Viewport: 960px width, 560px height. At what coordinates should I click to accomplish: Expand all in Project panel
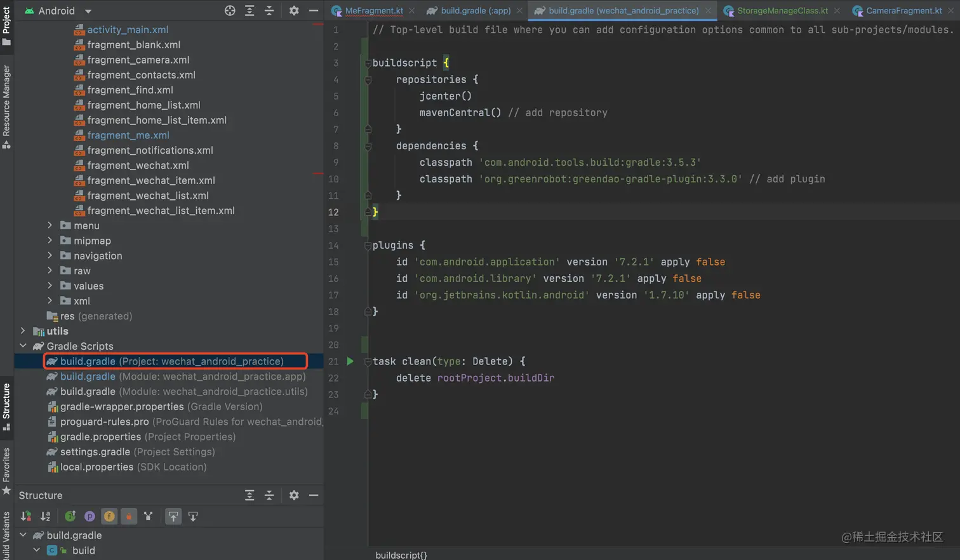250,11
